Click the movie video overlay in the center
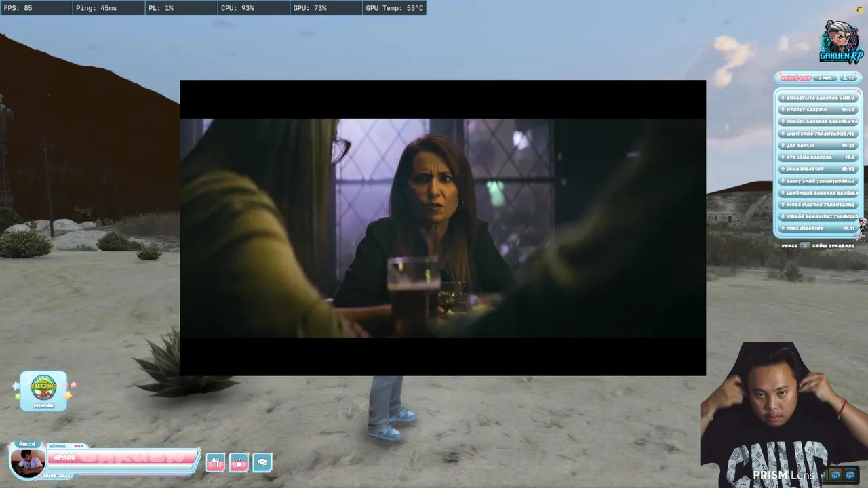The image size is (868, 488). click(443, 228)
